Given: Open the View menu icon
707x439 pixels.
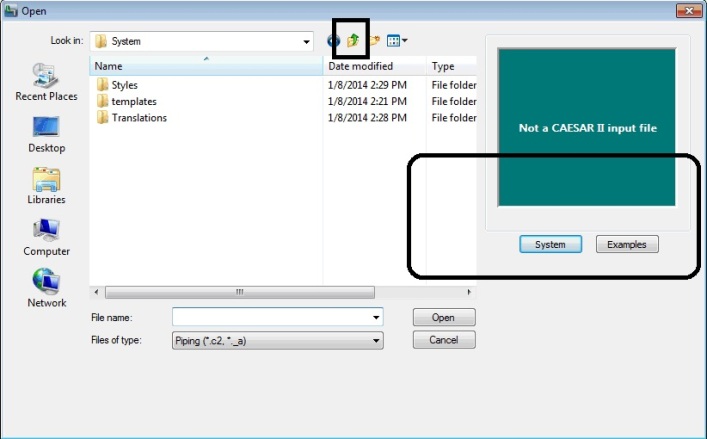Looking at the screenshot, I should pos(397,41).
